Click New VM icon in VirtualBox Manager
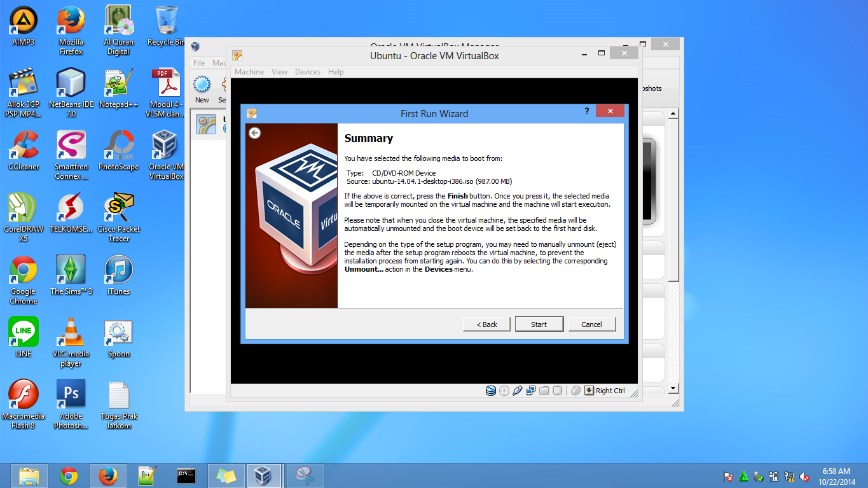868x488 pixels. click(202, 90)
